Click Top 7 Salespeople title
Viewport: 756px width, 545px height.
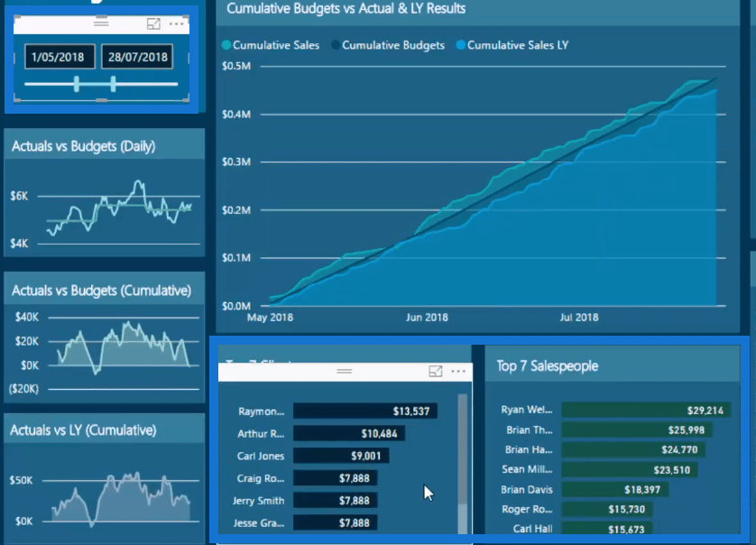pyautogui.click(x=548, y=366)
